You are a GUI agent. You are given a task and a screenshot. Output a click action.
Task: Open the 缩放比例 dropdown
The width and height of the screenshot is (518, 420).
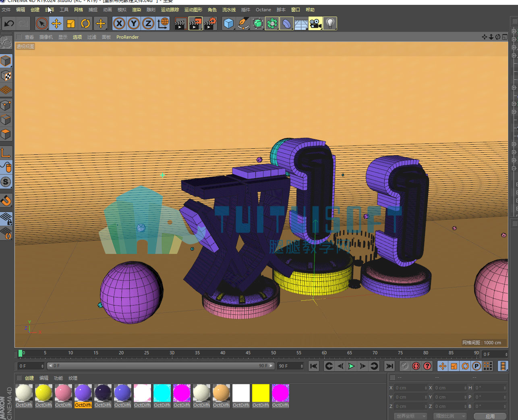click(450, 416)
